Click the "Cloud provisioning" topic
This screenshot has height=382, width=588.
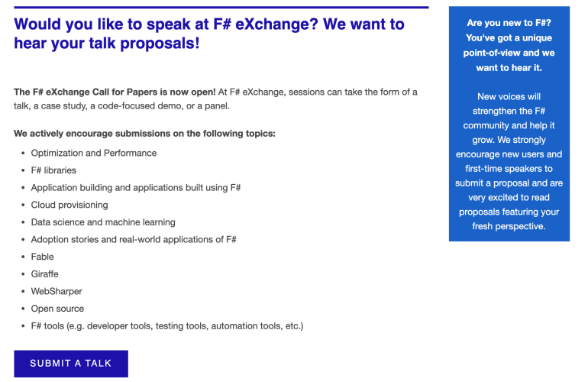[x=69, y=205]
